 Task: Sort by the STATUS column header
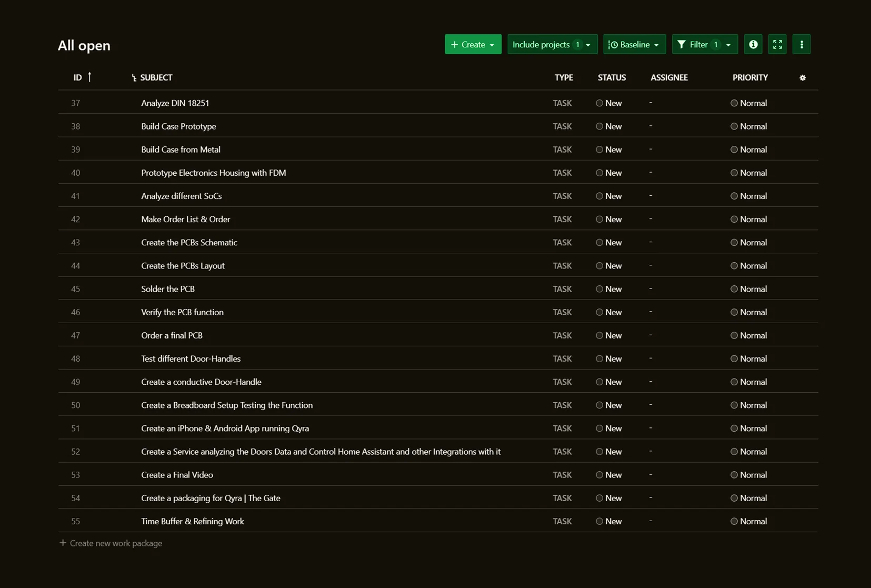point(612,77)
